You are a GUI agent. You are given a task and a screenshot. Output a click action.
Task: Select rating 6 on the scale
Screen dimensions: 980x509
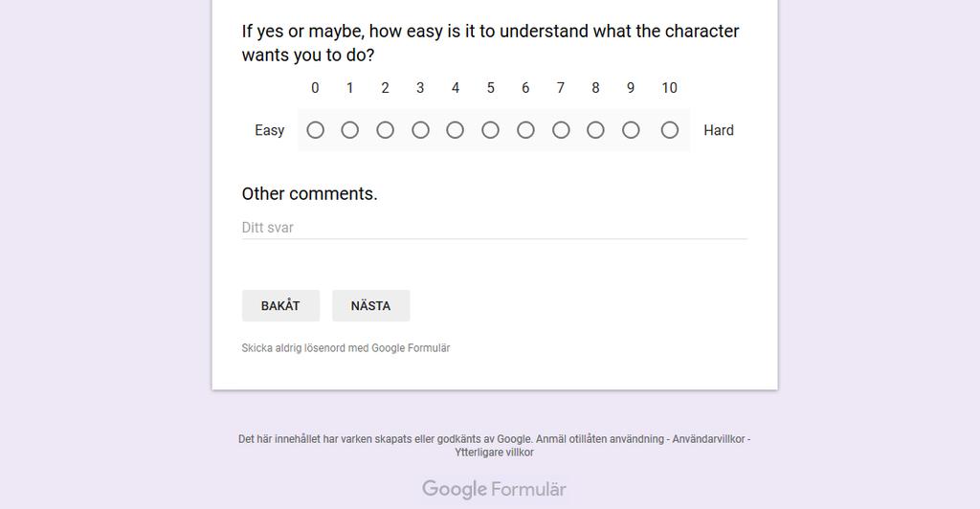[525, 130]
